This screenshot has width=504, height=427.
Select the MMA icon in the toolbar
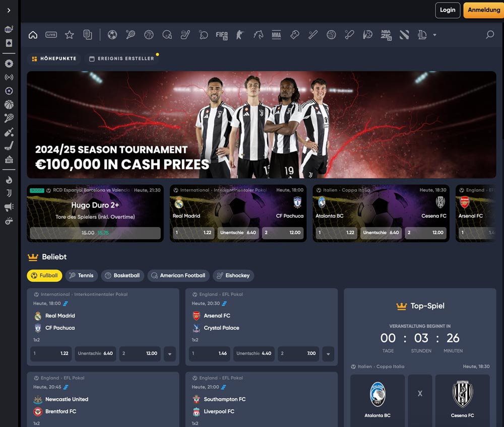point(276,35)
